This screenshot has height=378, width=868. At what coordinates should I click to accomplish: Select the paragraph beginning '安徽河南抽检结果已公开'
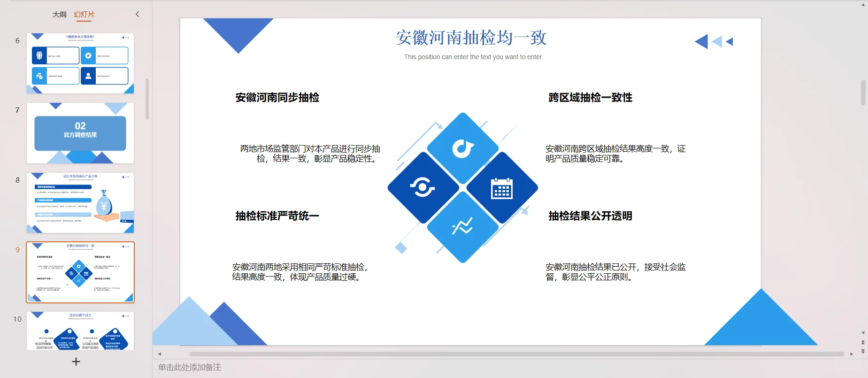[x=615, y=272]
